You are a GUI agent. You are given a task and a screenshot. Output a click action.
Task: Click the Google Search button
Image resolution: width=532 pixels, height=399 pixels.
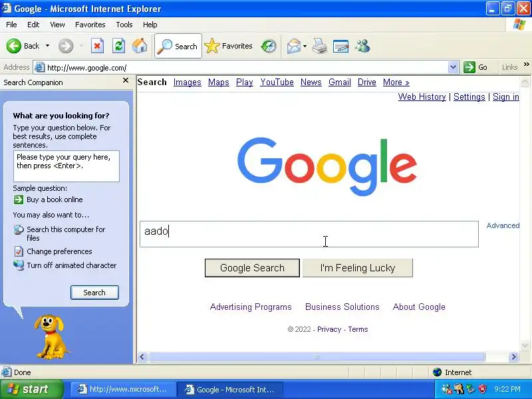click(252, 268)
